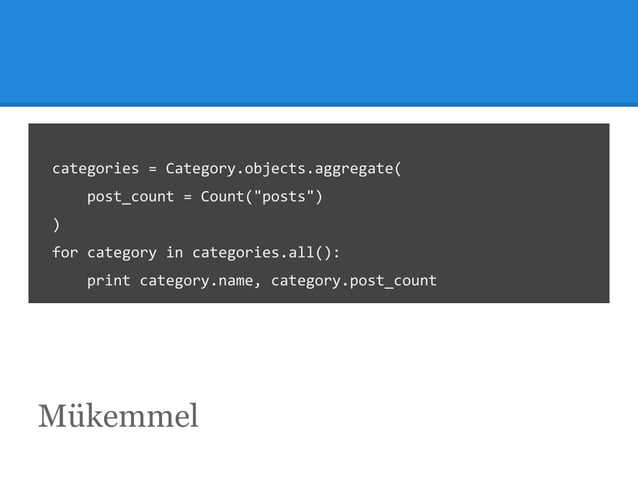Click 'categories.all():' in the loop line
This screenshot has width=638, height=478.
coord(266,253)
